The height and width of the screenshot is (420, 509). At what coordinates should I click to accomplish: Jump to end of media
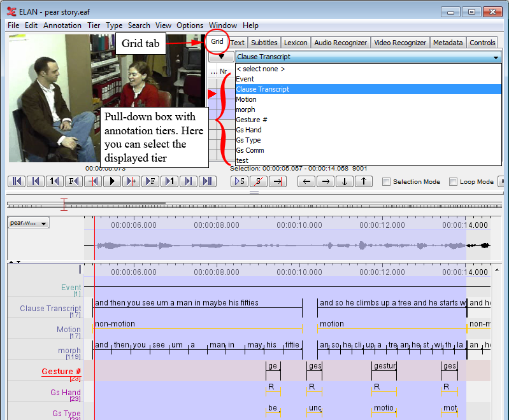(x=206, y=181)
